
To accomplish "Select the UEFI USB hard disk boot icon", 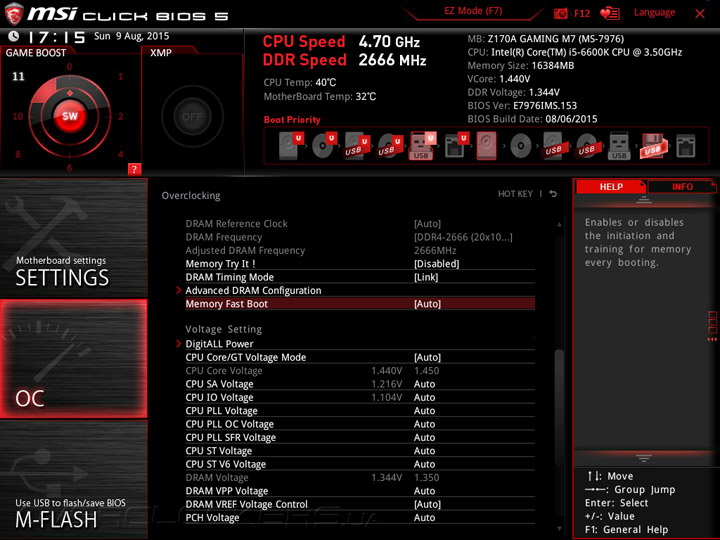I will [356, 146].
